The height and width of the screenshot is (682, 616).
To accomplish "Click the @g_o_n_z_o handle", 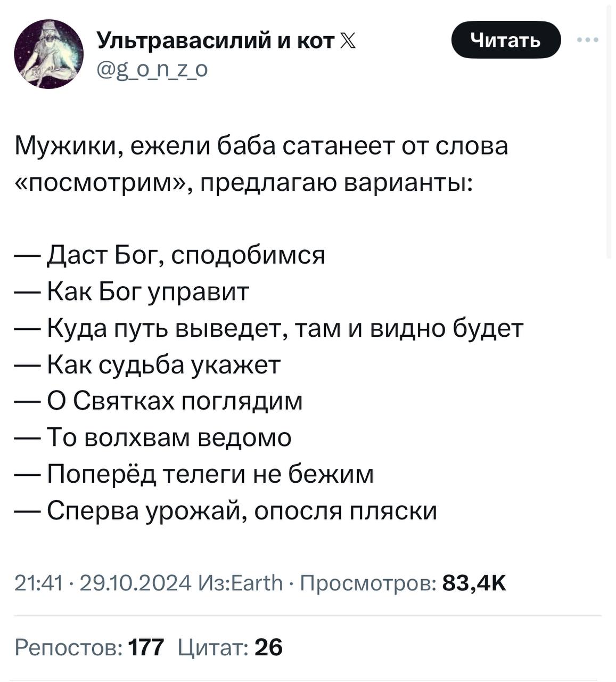I will pyautogui.click(x=152, y=68).
